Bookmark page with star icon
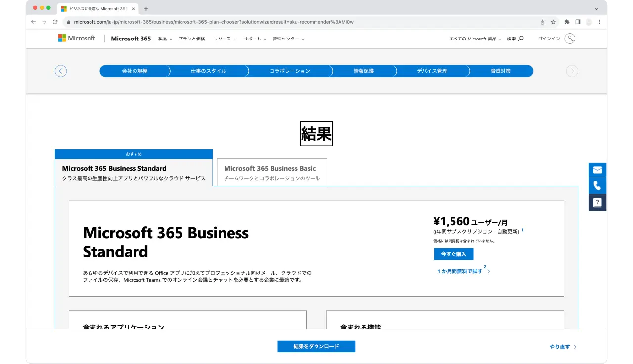633x364 pixels. click(553, 22)
